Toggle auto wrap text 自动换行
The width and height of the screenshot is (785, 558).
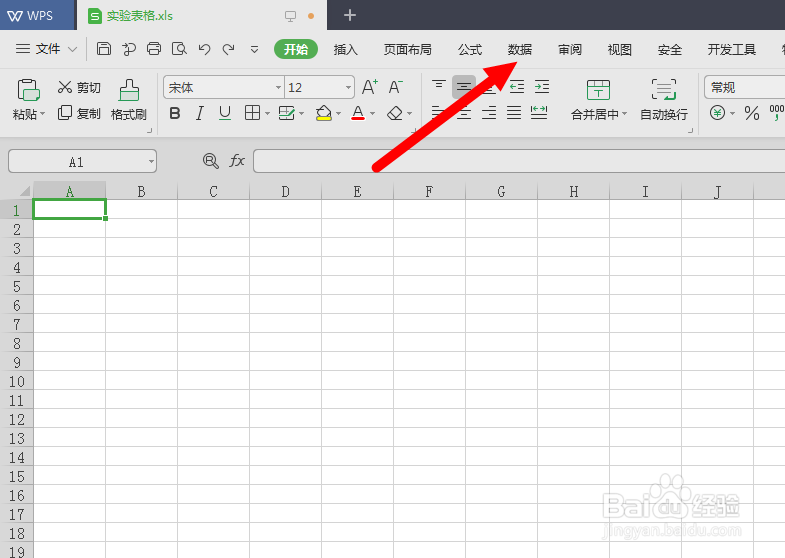coord(664,100)
